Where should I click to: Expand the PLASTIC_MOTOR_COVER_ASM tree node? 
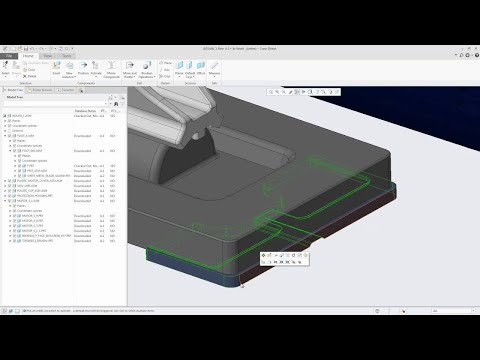pyautogui.click(x=5, y=181)
